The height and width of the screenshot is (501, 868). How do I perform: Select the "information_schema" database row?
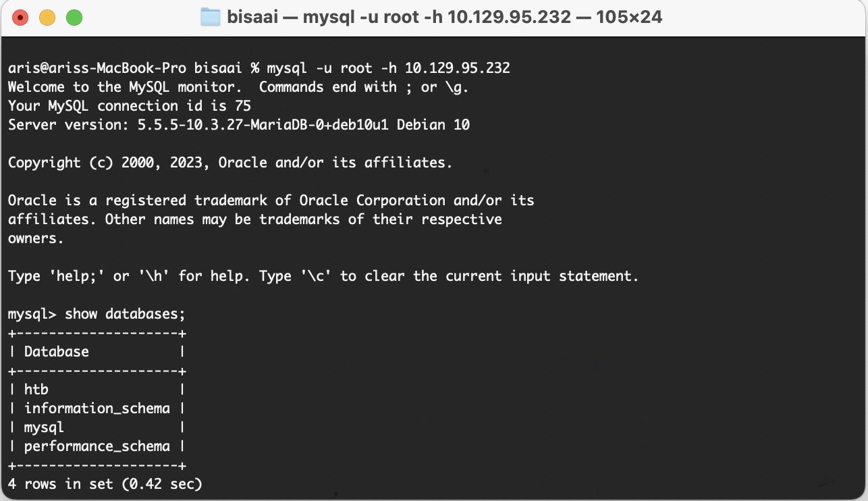(97, 408)
